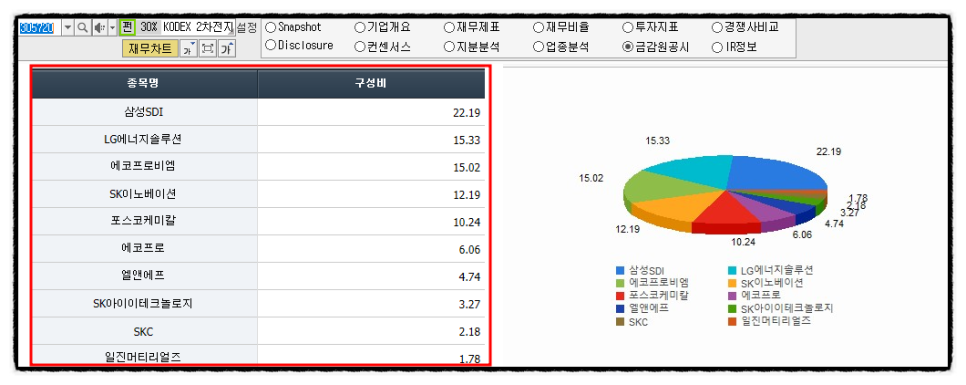Click the 구성비 column header
The image size is (966, 385).
371,84
